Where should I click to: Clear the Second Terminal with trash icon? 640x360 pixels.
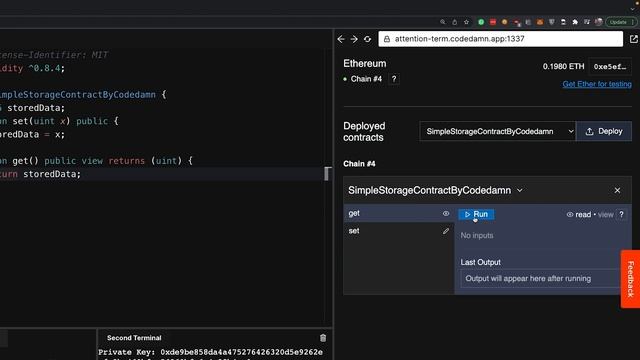click(323, 338)
